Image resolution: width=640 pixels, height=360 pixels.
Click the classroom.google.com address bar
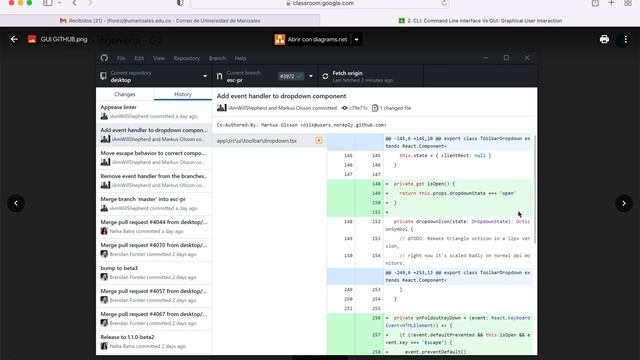click(x=320, y=3)
